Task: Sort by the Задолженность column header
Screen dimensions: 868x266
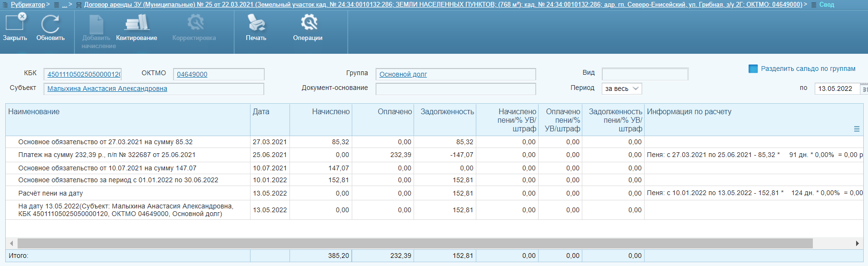Action: click(445, 120)
